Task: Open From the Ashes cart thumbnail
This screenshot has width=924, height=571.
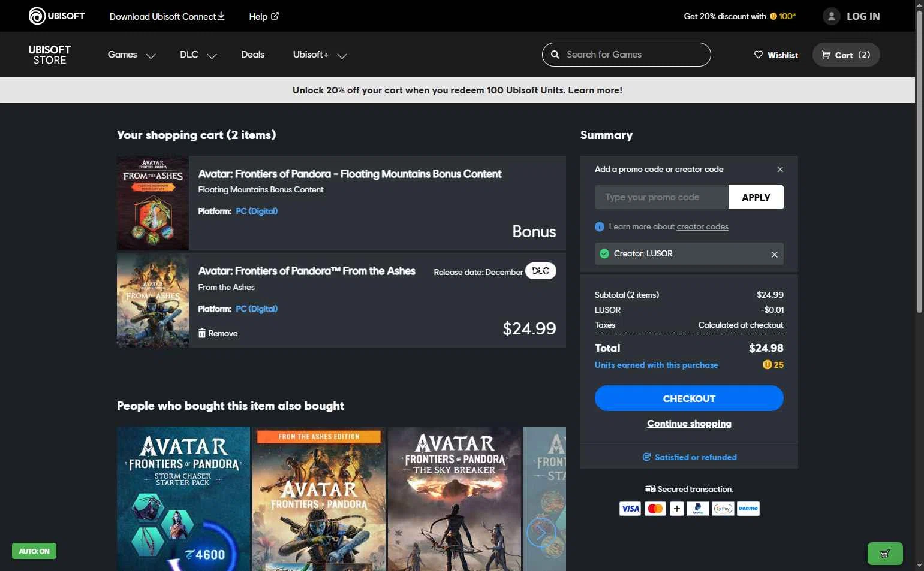Action: [153, 300]
